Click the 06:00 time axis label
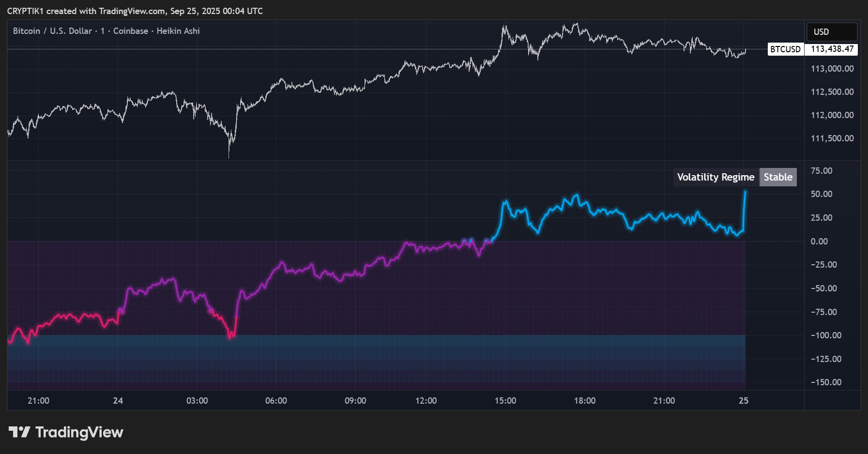 [276, 401]
